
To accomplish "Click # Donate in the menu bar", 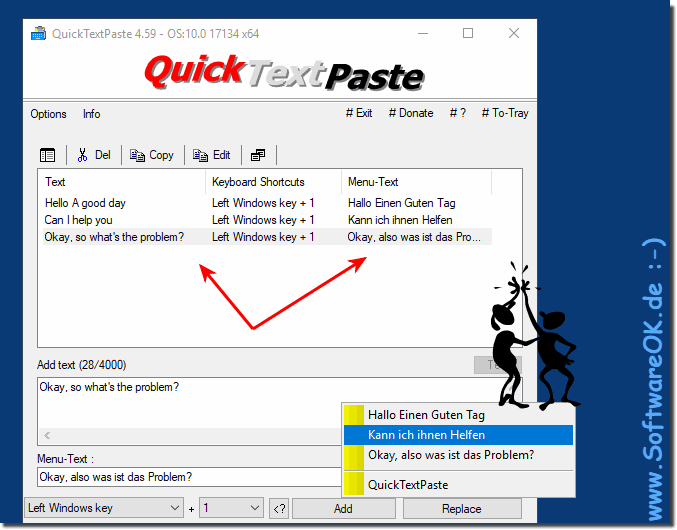I will (x=411, y=113).
